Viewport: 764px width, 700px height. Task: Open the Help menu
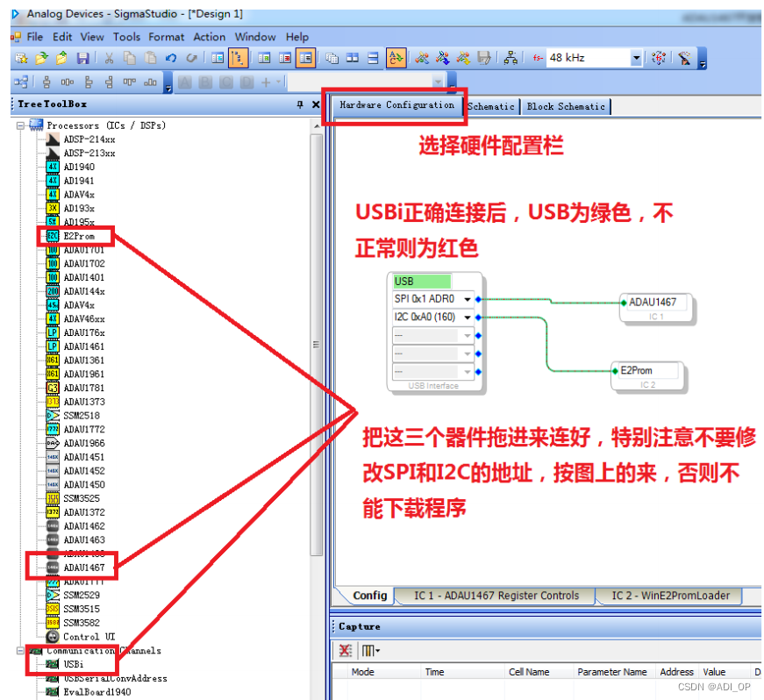click(x=297, y=37)
